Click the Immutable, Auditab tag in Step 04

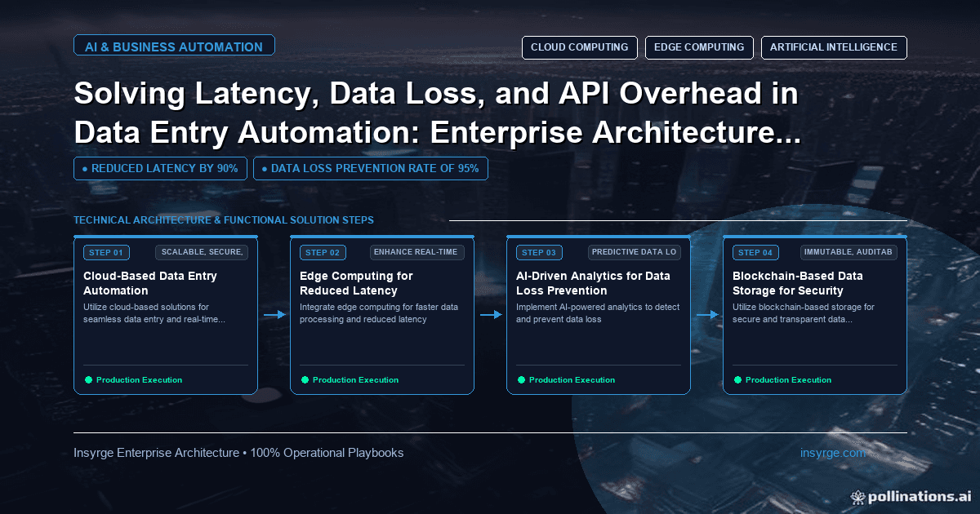point(849,252)
